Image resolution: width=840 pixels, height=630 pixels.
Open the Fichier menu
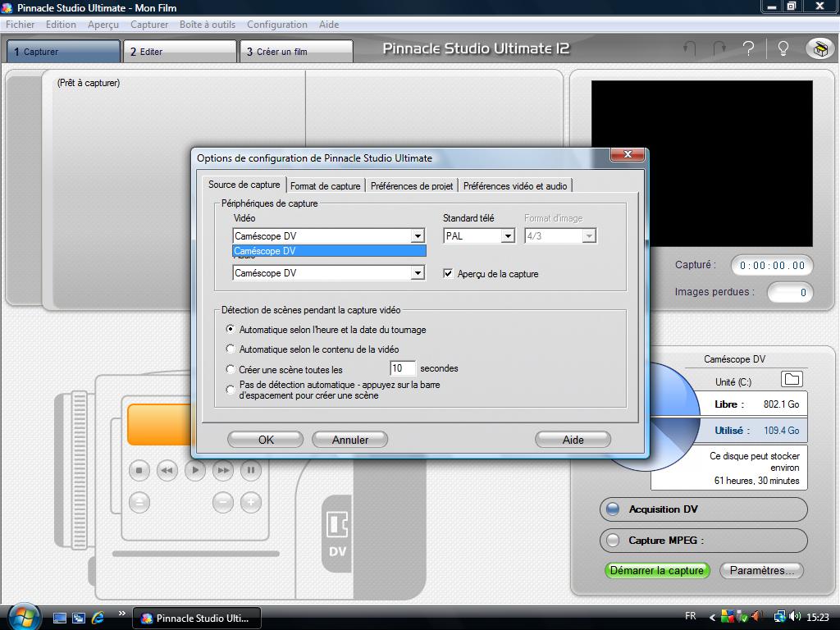click(x=20, y=25)
